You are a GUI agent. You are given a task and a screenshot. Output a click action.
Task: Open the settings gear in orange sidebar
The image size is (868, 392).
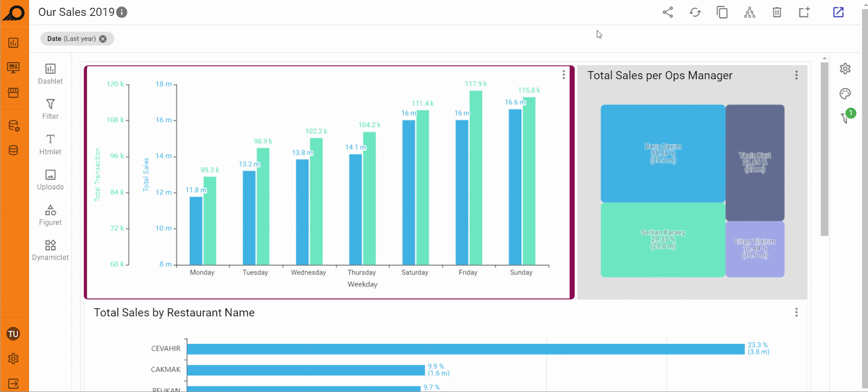pos(14,358)
